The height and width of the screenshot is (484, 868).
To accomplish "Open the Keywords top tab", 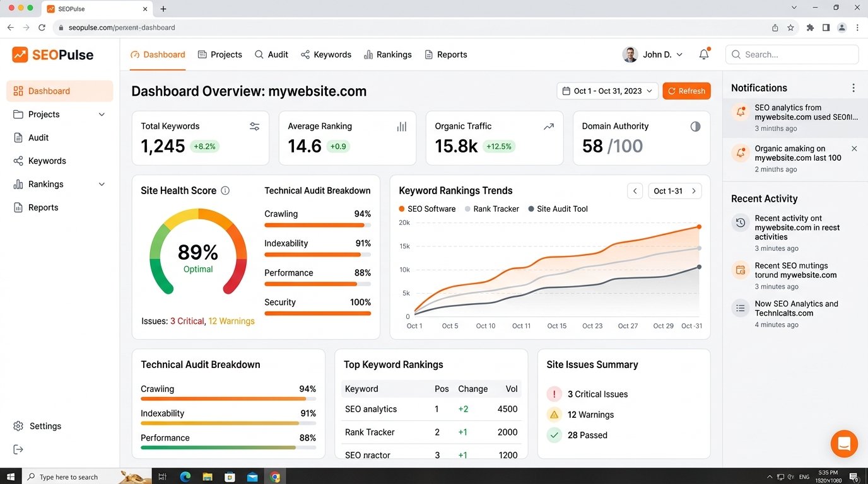I will 325,55.
